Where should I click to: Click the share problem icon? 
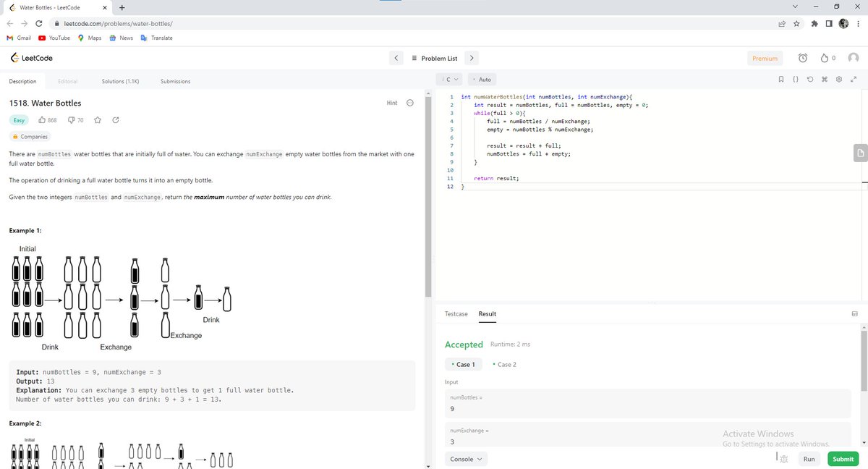[x=116, y=119]
